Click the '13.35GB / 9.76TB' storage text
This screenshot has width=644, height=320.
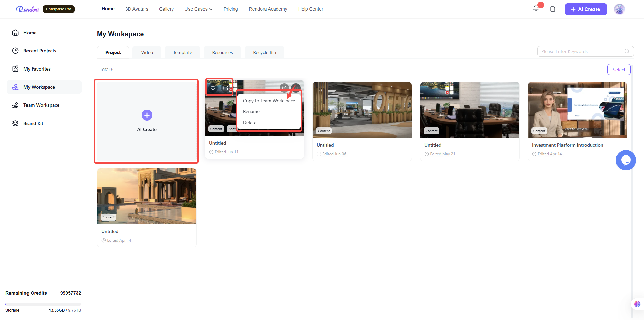point(65,310)
